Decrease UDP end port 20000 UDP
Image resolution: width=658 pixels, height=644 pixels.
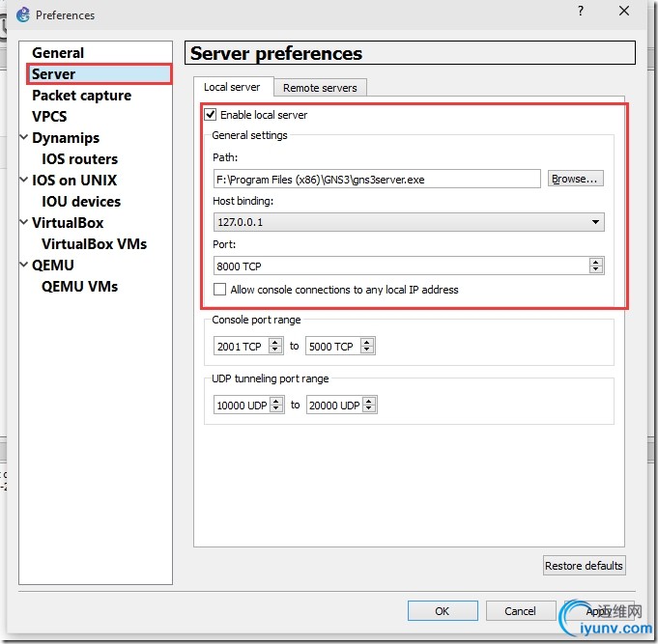(x=369, y=408)
